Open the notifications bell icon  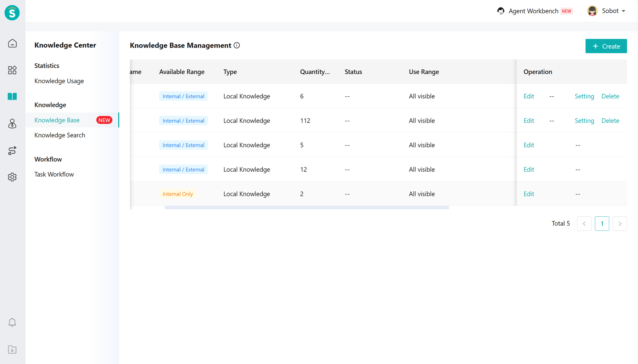(12, 322)
